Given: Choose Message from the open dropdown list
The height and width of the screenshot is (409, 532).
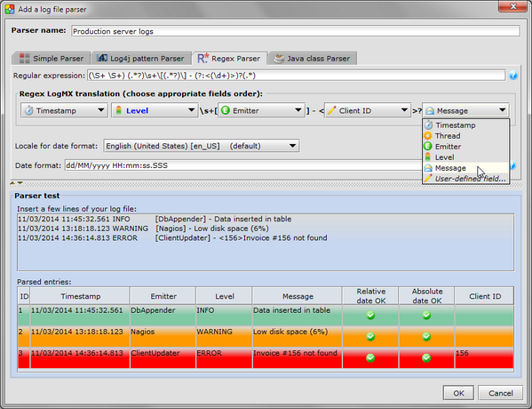Looking at the screenshot, I should (465, 168).
